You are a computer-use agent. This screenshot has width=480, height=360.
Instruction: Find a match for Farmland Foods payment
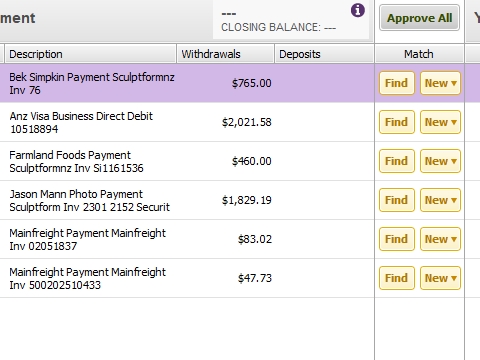click(x=397, y=161)
